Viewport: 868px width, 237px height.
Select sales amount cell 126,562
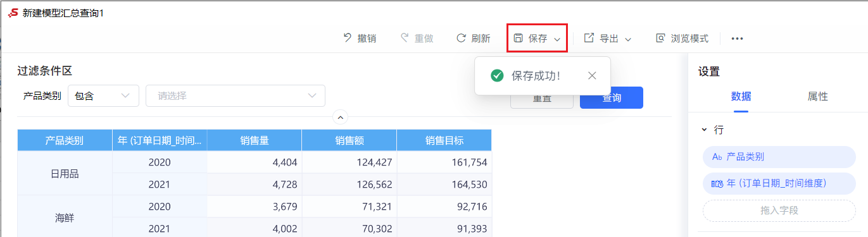[349, 185]
